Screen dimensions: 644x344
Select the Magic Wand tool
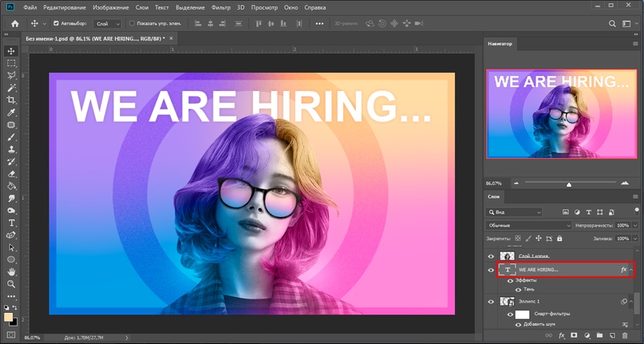[x=11, y=88]
